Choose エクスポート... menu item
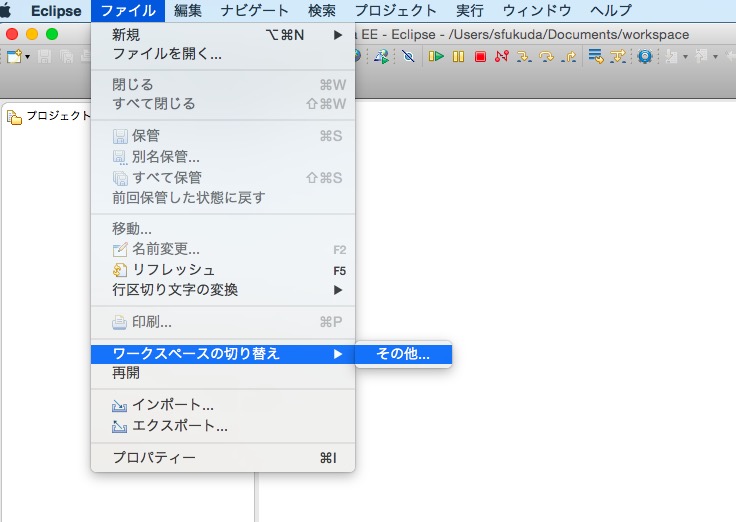This screenshot has width=736, height=522. point(223,426)
